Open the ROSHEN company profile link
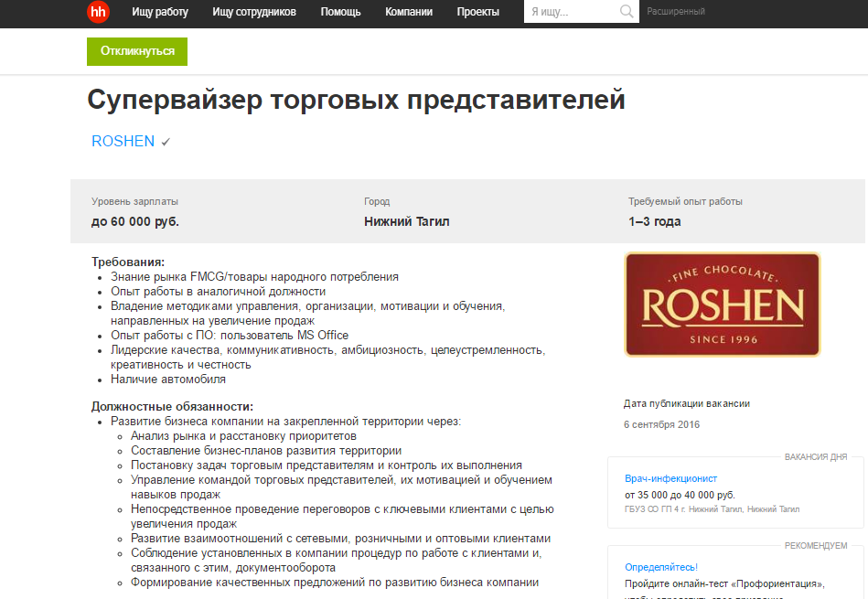Screen dimensions: 868x599 point(123,142)
